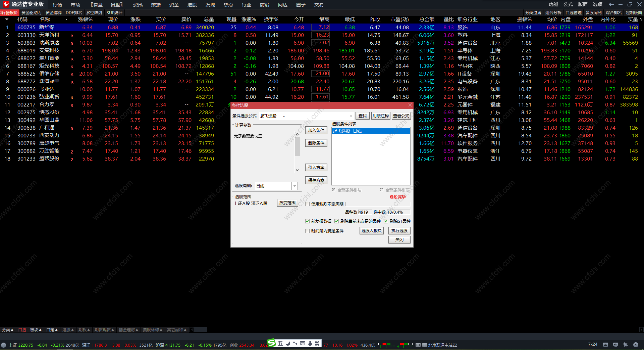Select stock row 688525 佰维存储
The width and height of the screenshot is (644, 350).
tap(322, 74)
